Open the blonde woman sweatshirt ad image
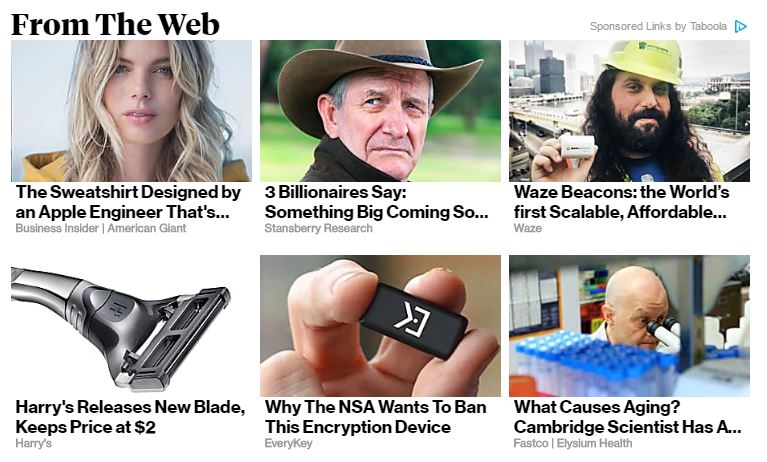767x462 pixels. tap(131, 111)
